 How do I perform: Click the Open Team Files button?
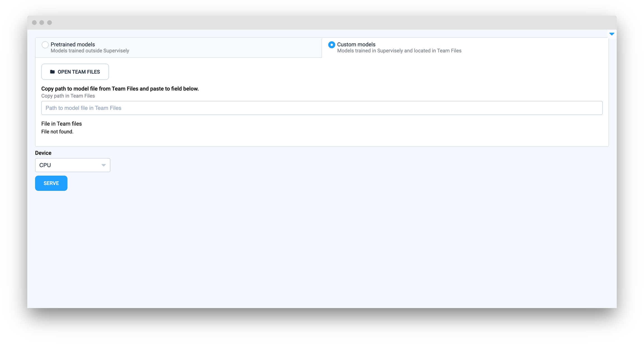point(75,72)
